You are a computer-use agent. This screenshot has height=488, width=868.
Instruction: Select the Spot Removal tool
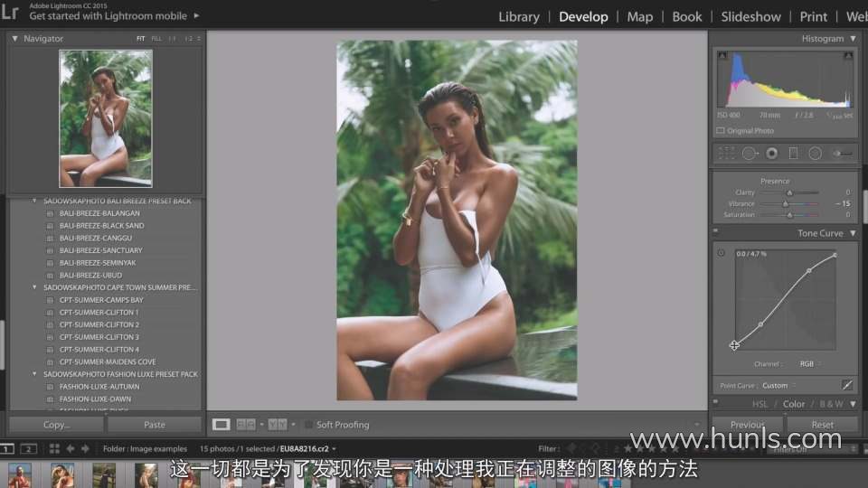pyautogui.click(x=749, y=154)
